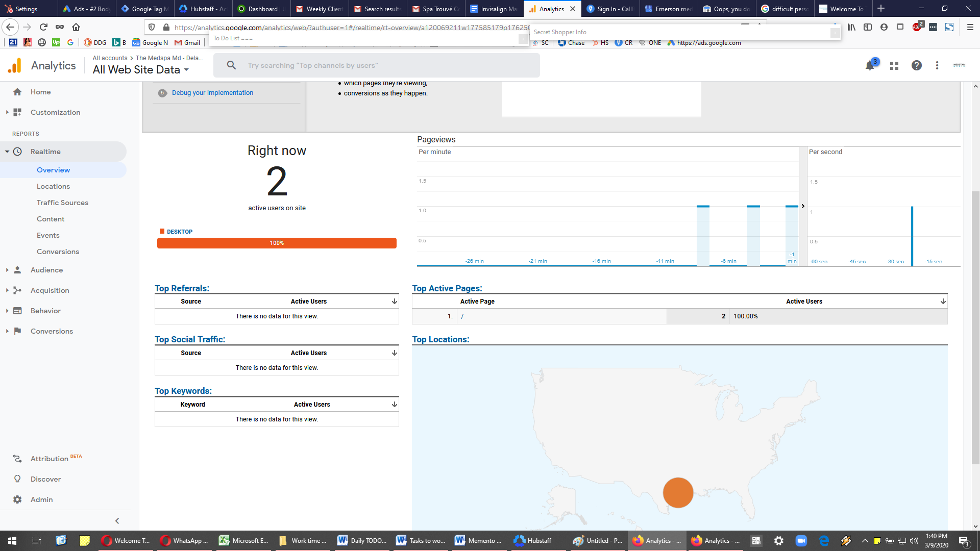Click the Attribution beta icon
The width and height of the screenshot is (980, 551).
tap(17, 459)
